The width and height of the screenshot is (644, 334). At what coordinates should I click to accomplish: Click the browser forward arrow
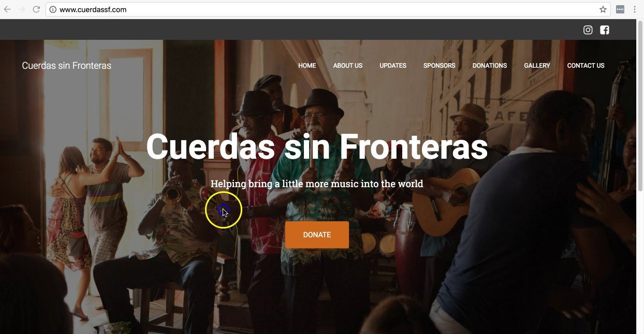click(22, 9)
